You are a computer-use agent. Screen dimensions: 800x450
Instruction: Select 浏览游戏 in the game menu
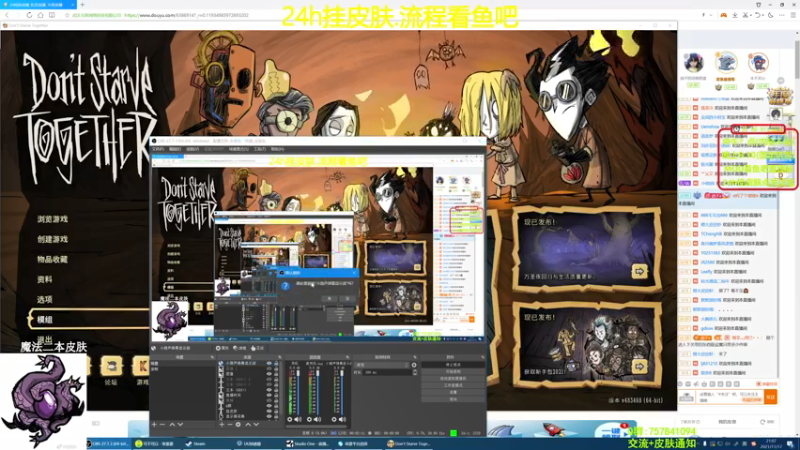(x=52, y=219)
